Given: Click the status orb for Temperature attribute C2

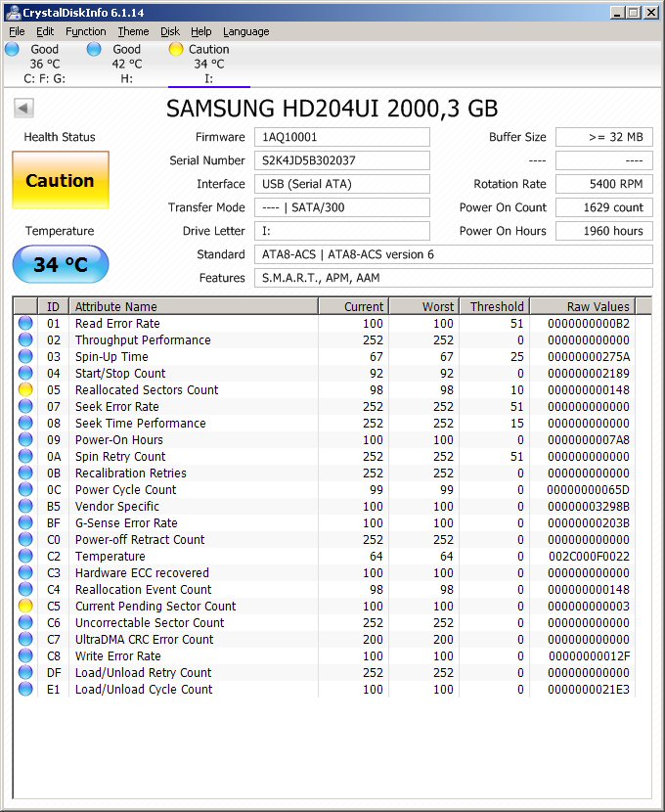Looking at the screenshot, I should (25, 556).
